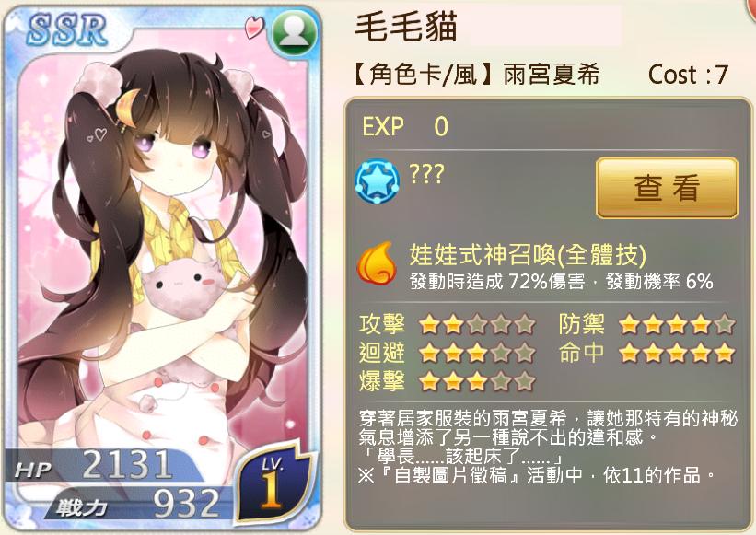Click the 命中 accuracy star rating

[x=677, y=354]
